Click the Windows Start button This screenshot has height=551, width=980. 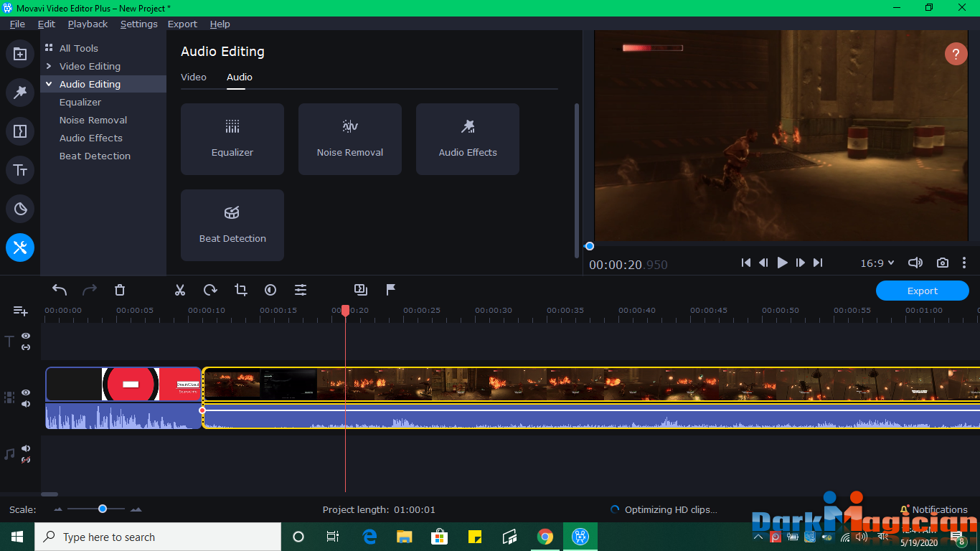click(x=17, y=537)
